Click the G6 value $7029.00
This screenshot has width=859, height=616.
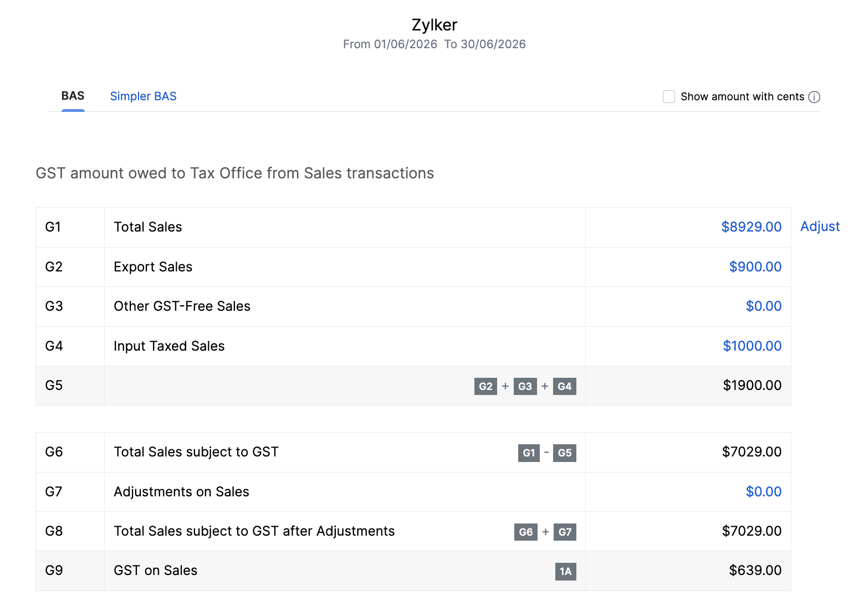[x=751, y=452]
